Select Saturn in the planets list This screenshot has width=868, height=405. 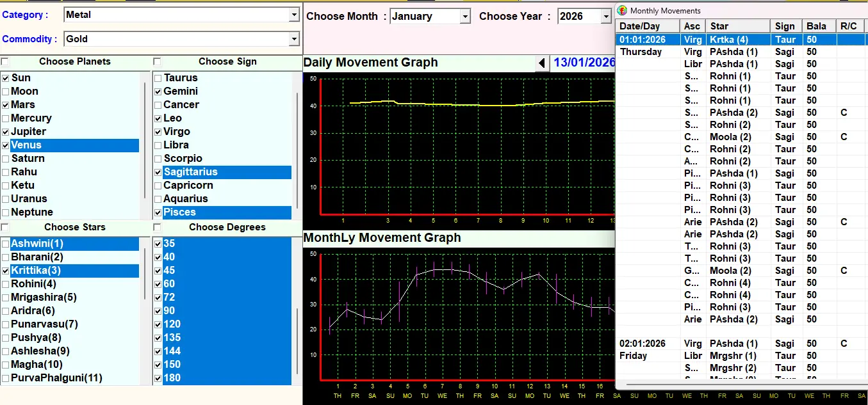pos(28,159)
